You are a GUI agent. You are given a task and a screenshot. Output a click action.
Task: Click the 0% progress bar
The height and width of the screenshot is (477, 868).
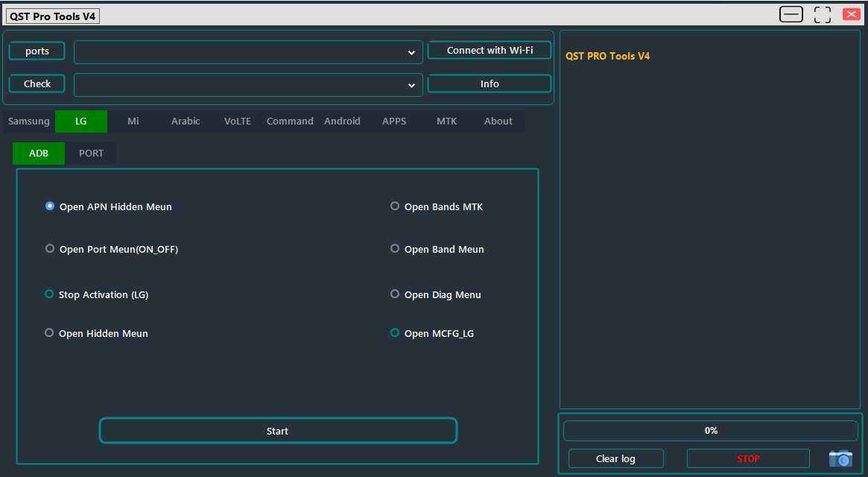(710, 430)
